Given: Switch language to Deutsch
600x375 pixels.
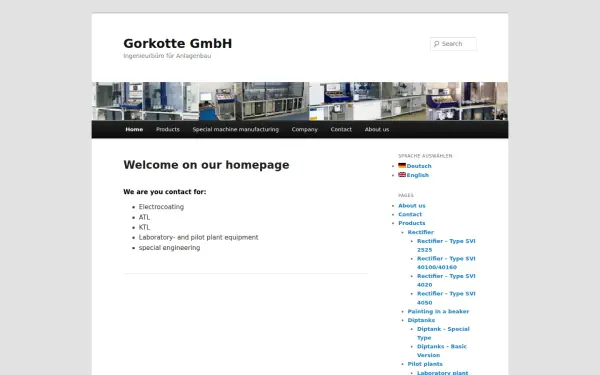Looking at the screenshot, I should (x=419, y=166).
